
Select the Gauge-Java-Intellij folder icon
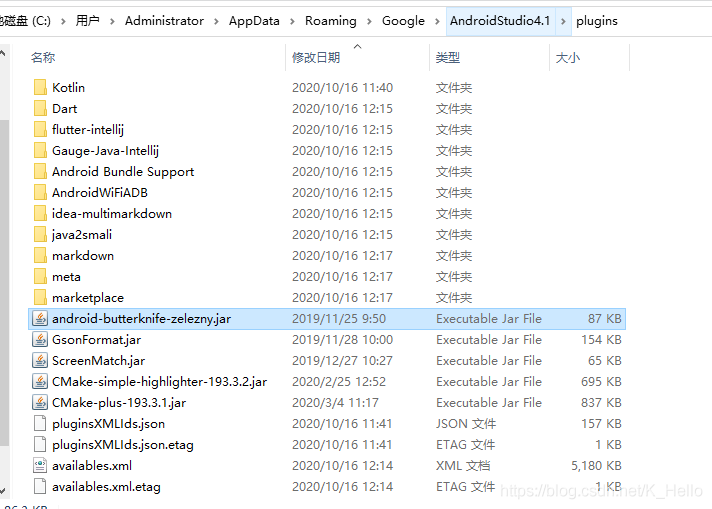40,150
